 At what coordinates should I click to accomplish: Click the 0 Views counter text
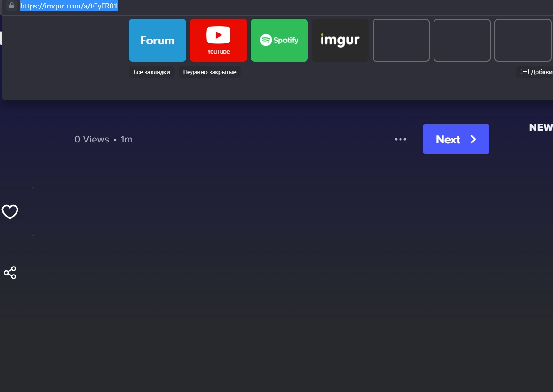tap(92, 140)
